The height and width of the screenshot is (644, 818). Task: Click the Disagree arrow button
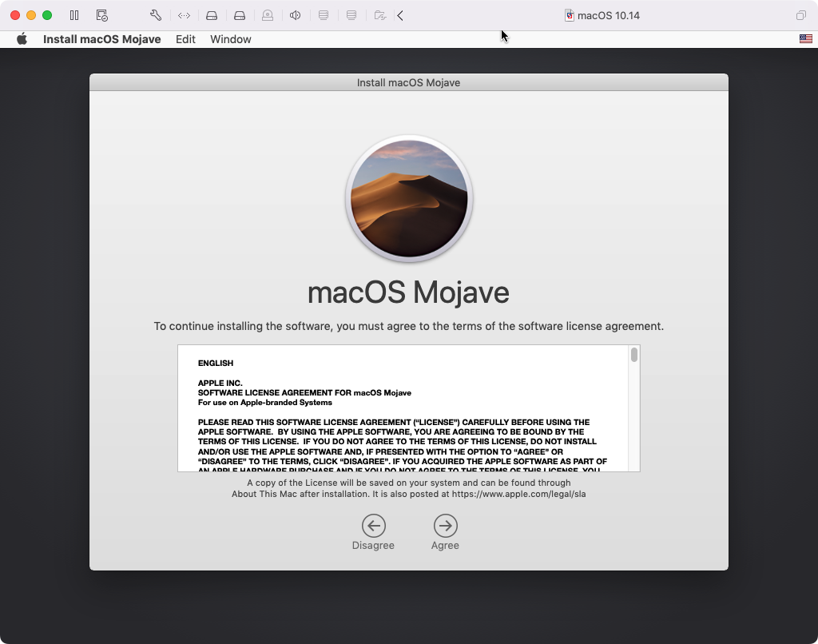374,526
